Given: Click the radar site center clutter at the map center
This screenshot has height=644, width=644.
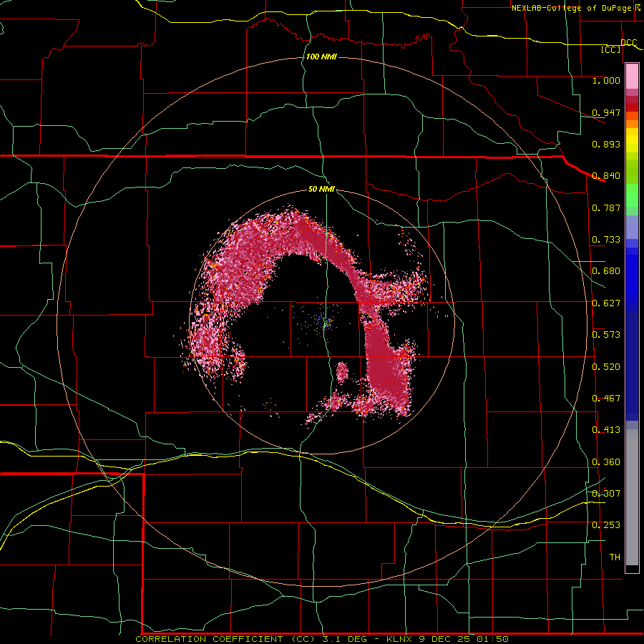Looking at the screenshot, I should coord(324,323).
